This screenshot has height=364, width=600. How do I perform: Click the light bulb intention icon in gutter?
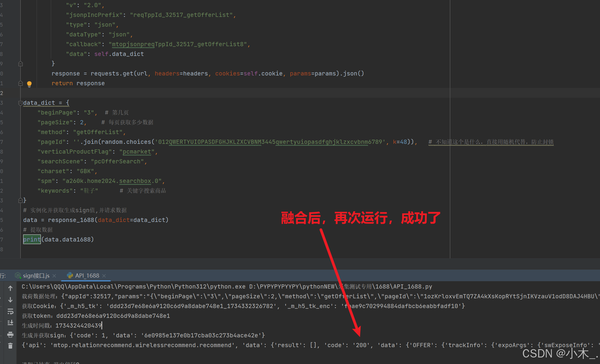click(x=29, y=84)
